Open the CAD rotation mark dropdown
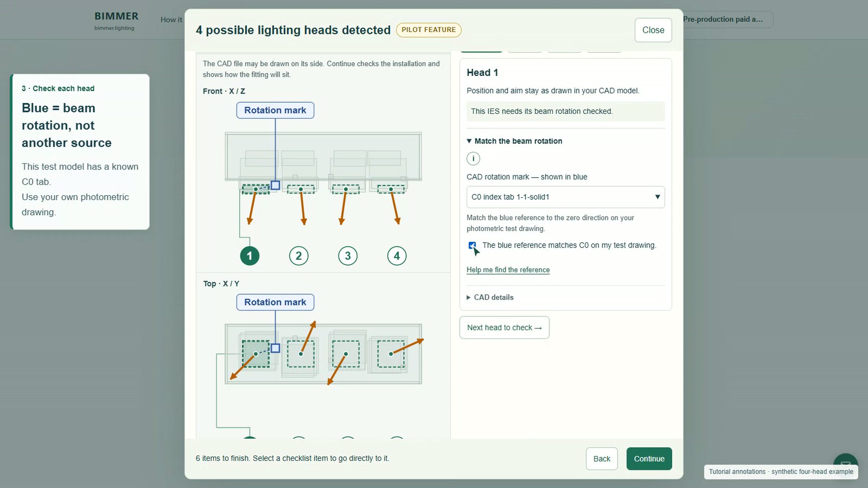868x488 pixels. [566, 197]
